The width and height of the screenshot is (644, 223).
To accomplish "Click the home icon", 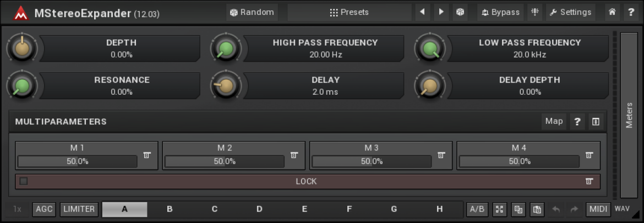I will (612, 12).
